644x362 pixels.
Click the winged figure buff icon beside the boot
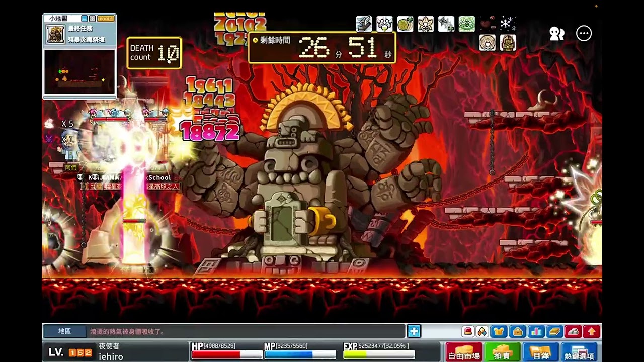384,24
